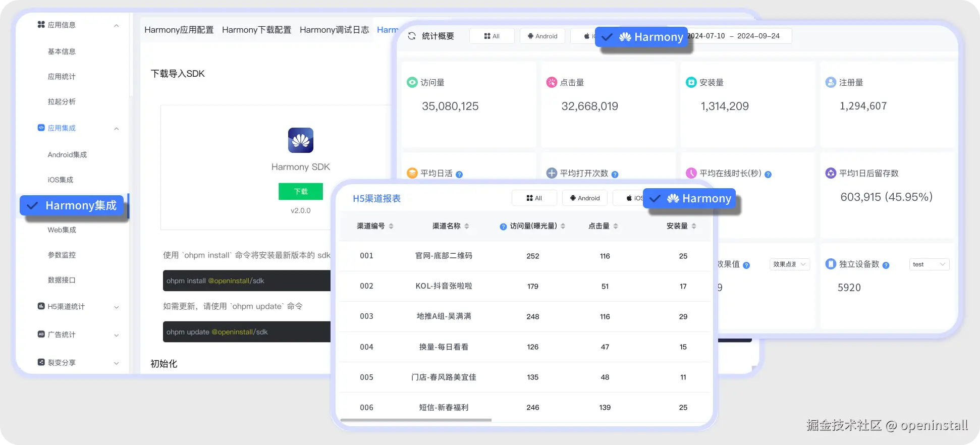980x445 pixels.
Task: Click All filter in 统计概要 panel
Action: (492, 36)
